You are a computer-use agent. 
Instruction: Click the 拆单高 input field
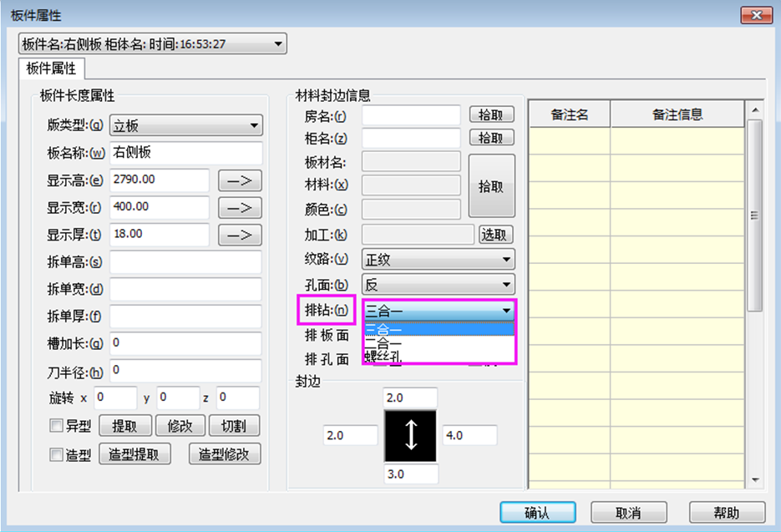[185, 261]
